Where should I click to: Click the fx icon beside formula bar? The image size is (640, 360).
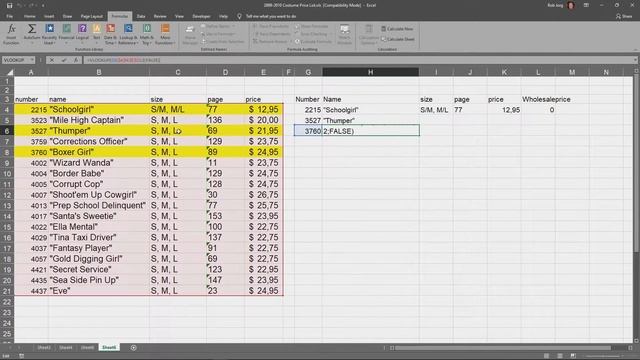tap(76, 60)
